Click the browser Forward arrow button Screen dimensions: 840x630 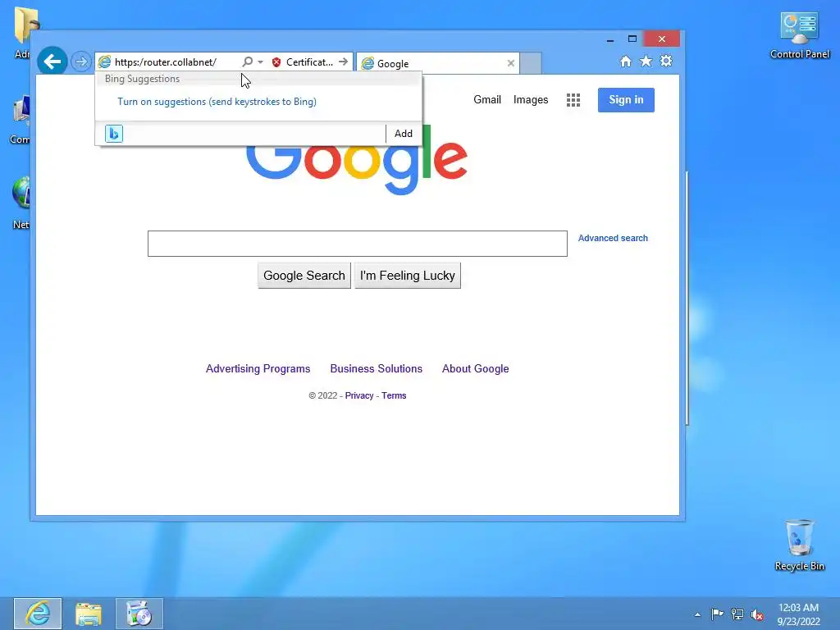(x=81, y=62)
